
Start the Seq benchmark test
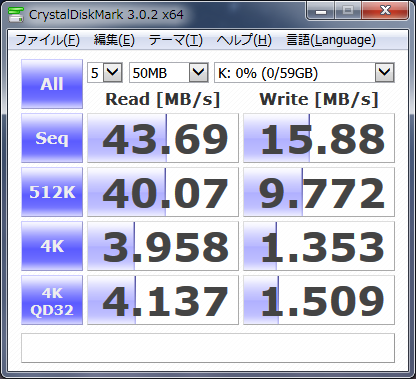[52, 138]
